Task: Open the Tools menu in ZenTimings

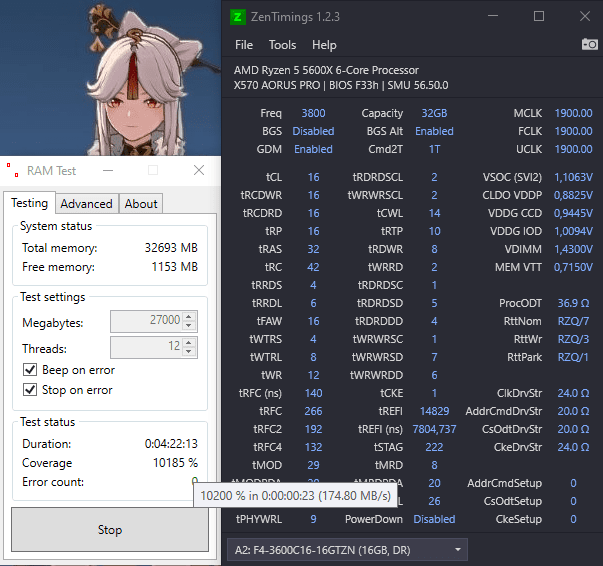Action: coord(282,45)
